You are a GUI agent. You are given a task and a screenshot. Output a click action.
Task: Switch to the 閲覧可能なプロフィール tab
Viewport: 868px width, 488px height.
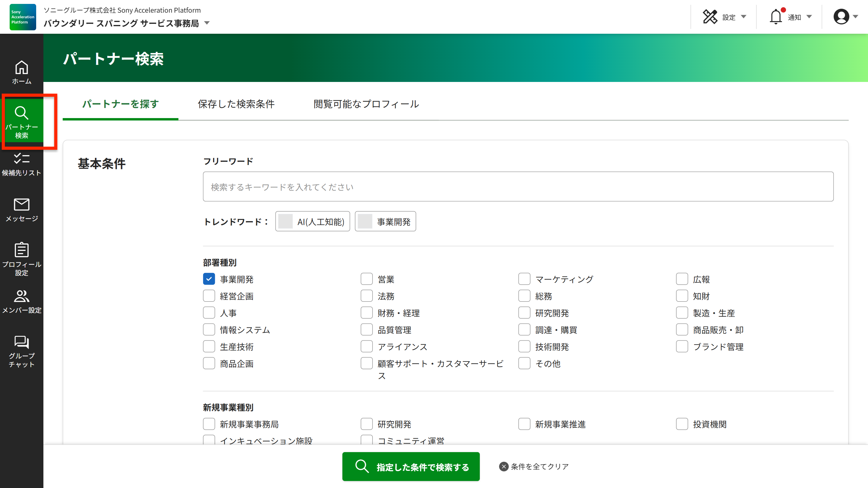pyautogui.click(x=366, y=104)
